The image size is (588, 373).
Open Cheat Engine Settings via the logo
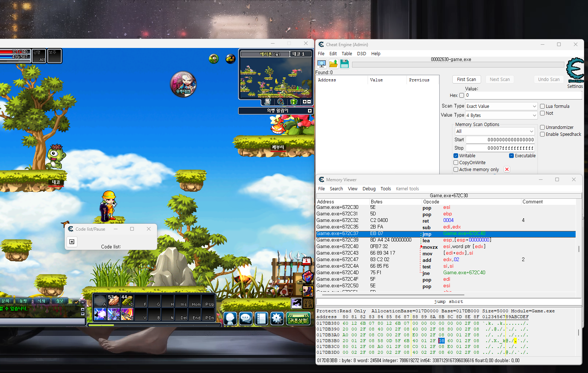point(575,70)
